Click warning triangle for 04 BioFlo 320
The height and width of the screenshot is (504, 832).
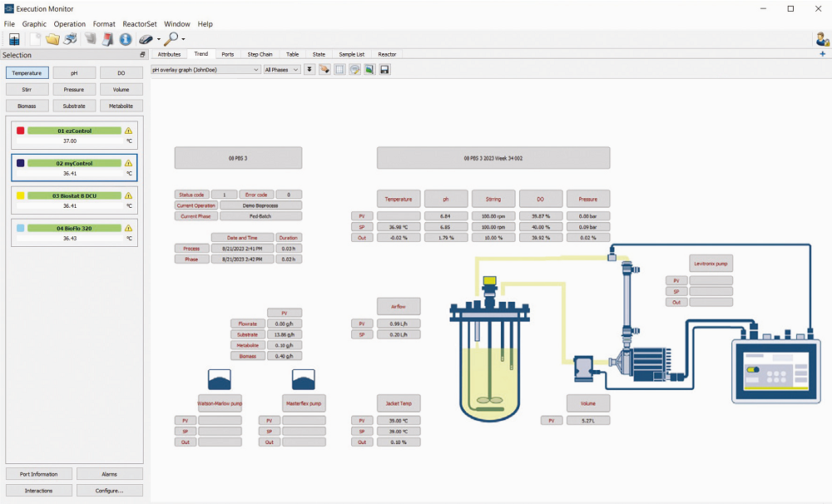click(x=128, y=228)
